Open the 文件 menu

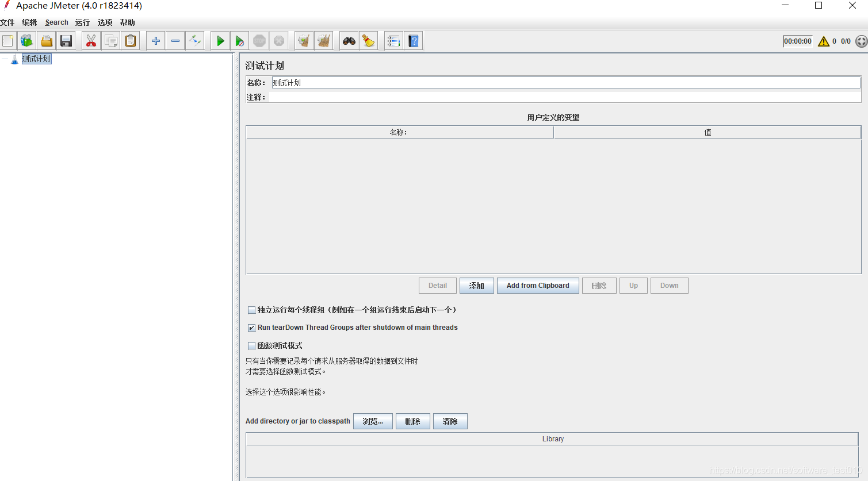pyautogui.click(x=7, y=22)
